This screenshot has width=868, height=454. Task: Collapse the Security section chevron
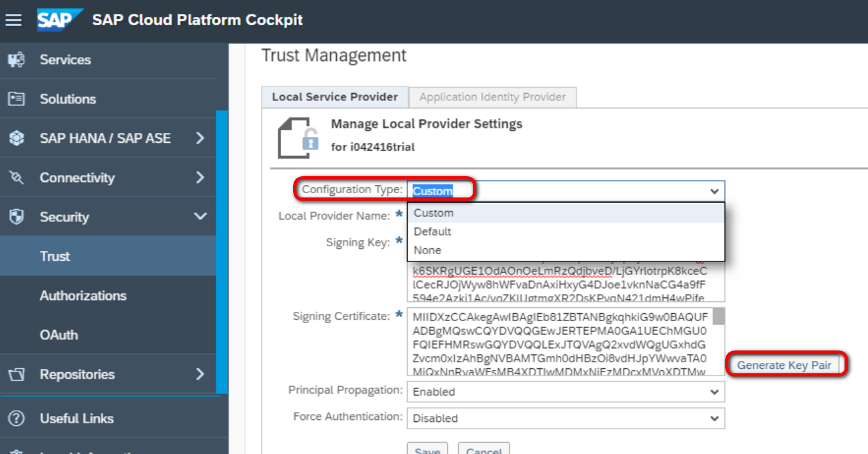coord(200,217)
